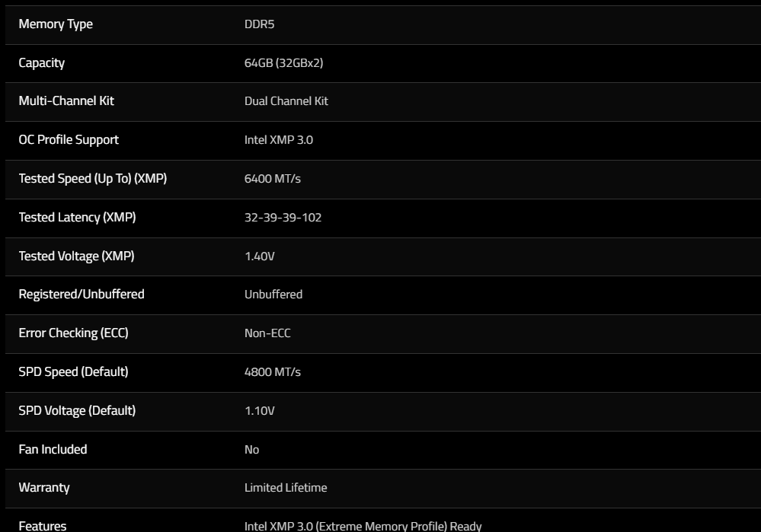The height and width of the screenshot is (532, 761).
Task: Select the 4800 MT/s SPD speed value
Action: click(272, 372)
